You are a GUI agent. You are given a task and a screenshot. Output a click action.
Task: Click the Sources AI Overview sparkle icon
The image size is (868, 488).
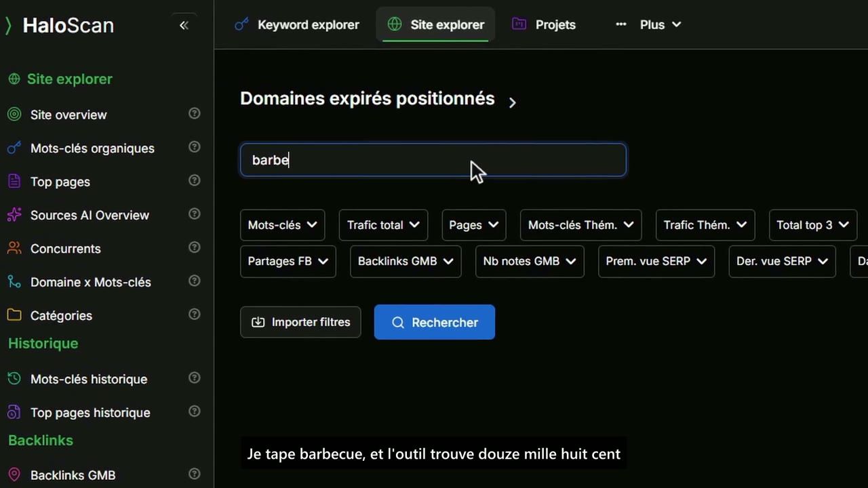14,215
